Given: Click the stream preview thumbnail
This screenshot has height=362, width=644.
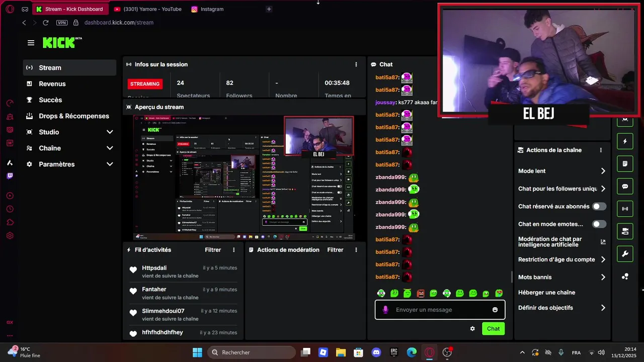Looking at the screenshot, I should [x=244, y=178].
